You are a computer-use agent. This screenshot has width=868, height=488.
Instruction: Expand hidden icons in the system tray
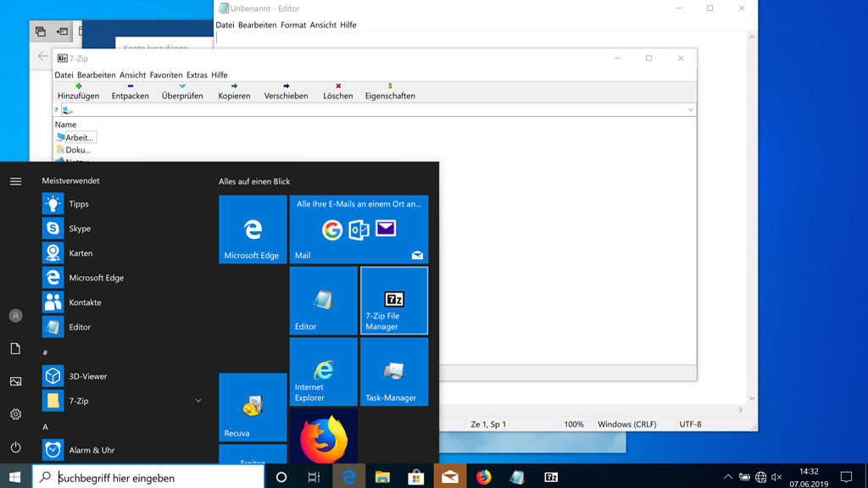[x=727, y=476]
